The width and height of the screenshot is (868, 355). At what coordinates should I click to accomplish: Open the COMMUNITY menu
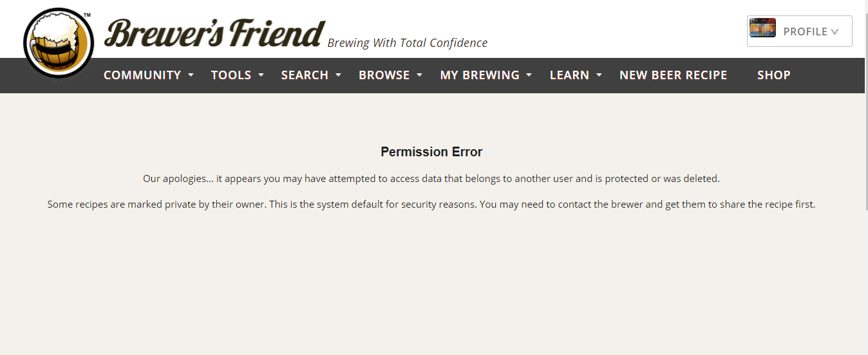click(x=142, y=75)
